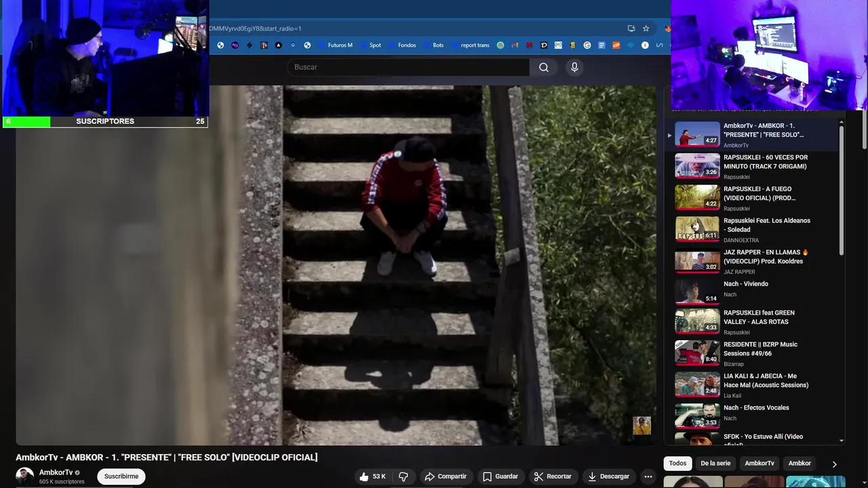Open the Google Docs bookmark icon
Image resolution: width=868 pixels, height=488 pixels.
tap(601, 45)
